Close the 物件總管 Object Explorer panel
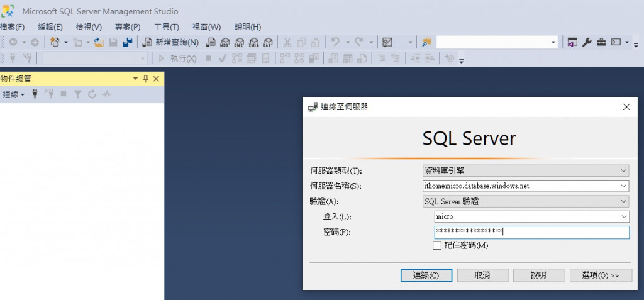644x300 pixels. pyautogui.click(x=156, y=79)
